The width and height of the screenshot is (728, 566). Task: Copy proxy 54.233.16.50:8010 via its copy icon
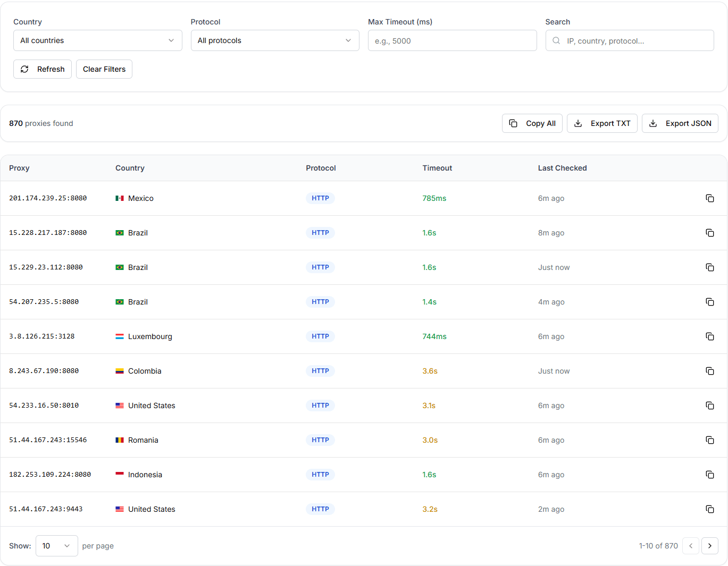(x=709, y=406)
